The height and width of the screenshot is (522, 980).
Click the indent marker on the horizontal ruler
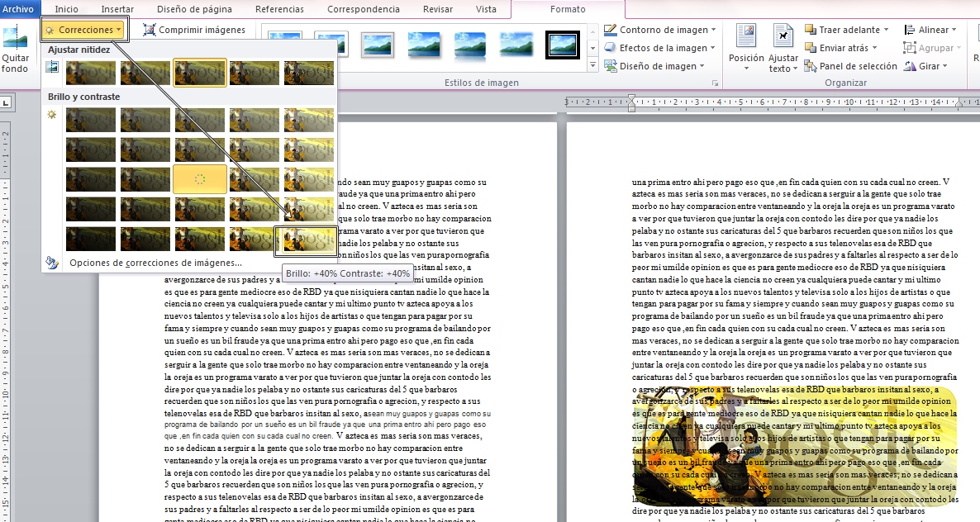pyautogui.click(x=632, y=102)
